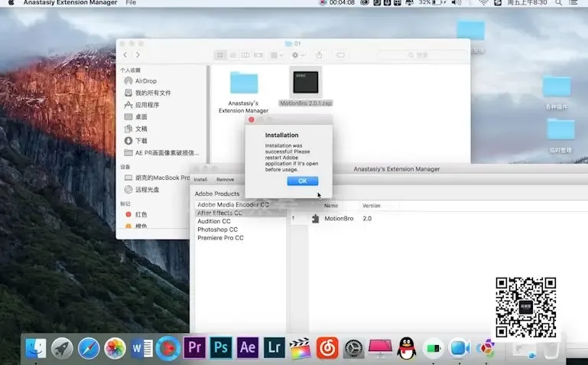This screenshot has height=365, width=588.
Task: Launch Premiere Pro from the Dock
Action: [x=194, y=347]
